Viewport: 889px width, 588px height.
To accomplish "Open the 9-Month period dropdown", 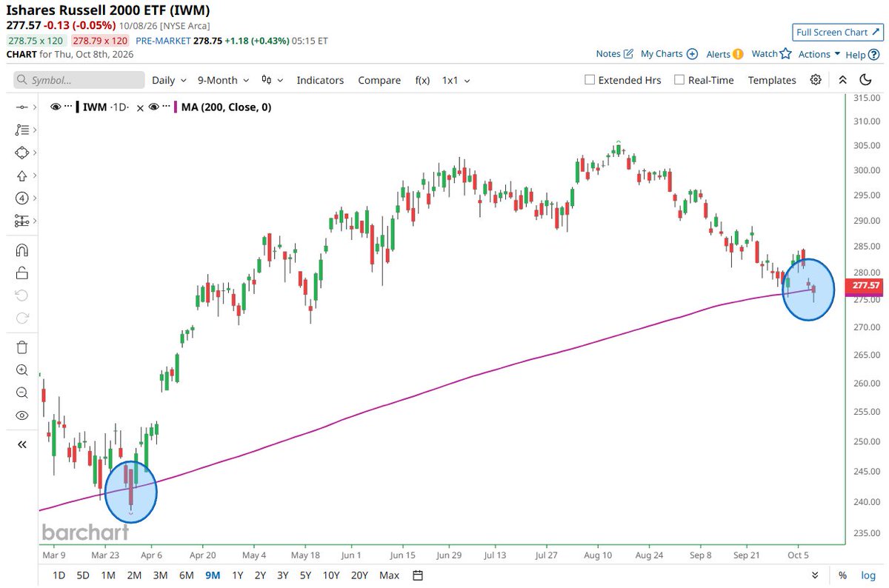I will tap(223, 80).
